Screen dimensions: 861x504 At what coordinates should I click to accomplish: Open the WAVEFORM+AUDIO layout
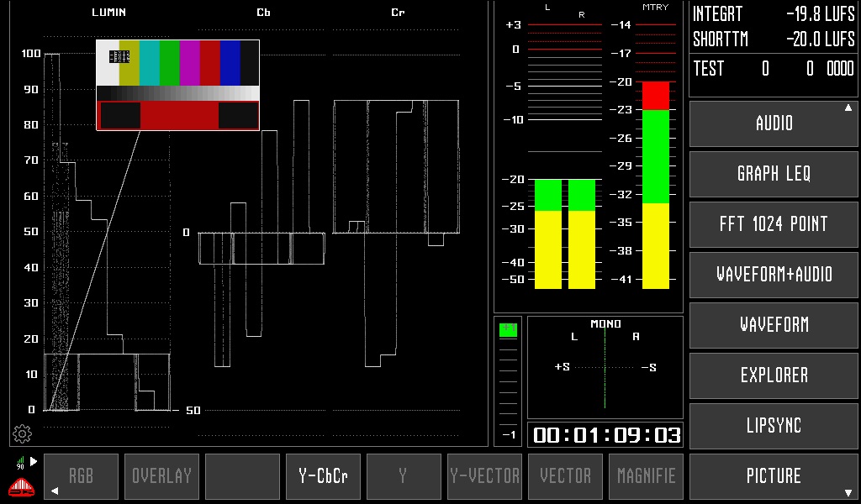[x=773, y=275]
